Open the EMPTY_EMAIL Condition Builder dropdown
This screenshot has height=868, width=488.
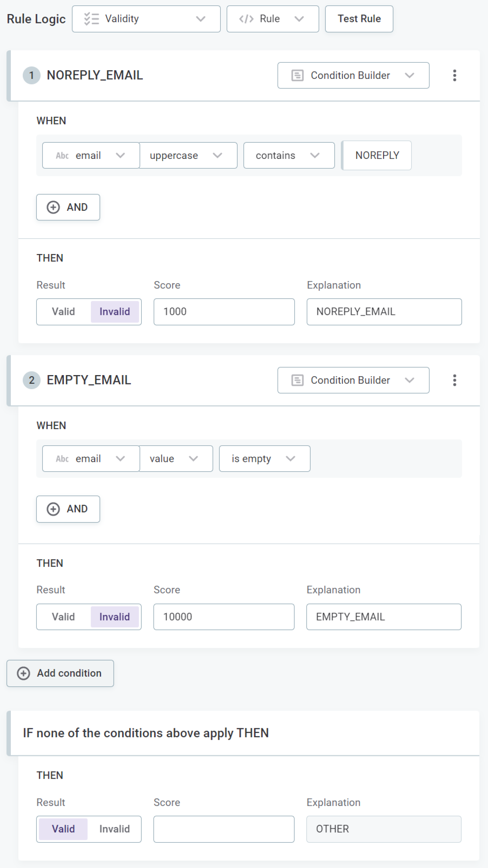tap(353, 380)
